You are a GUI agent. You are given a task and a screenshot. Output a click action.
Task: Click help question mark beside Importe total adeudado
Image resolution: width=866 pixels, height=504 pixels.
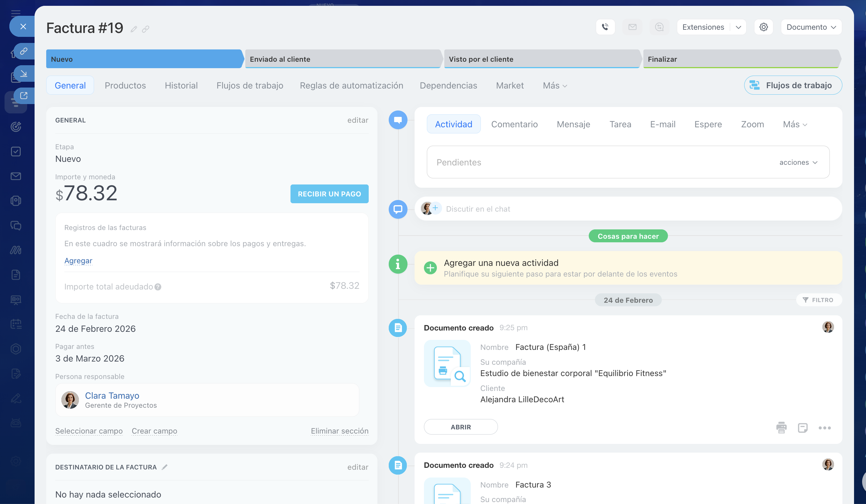pyautogui.click(x=158, y=287)
